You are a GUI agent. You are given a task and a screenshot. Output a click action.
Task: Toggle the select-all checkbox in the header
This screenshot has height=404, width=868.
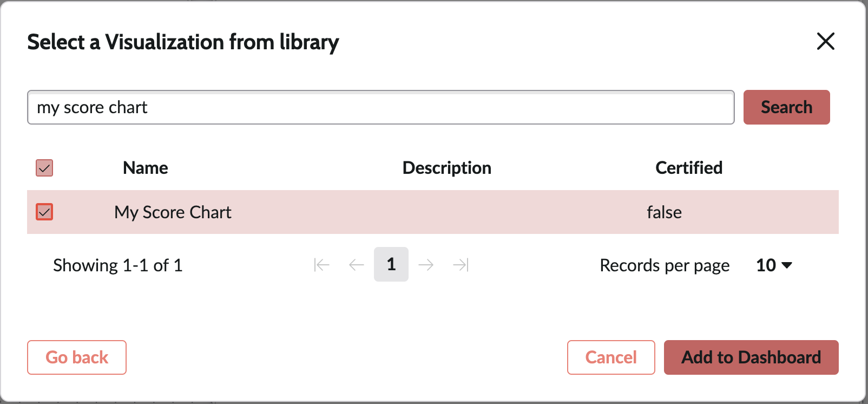click(x=44, y=168)
